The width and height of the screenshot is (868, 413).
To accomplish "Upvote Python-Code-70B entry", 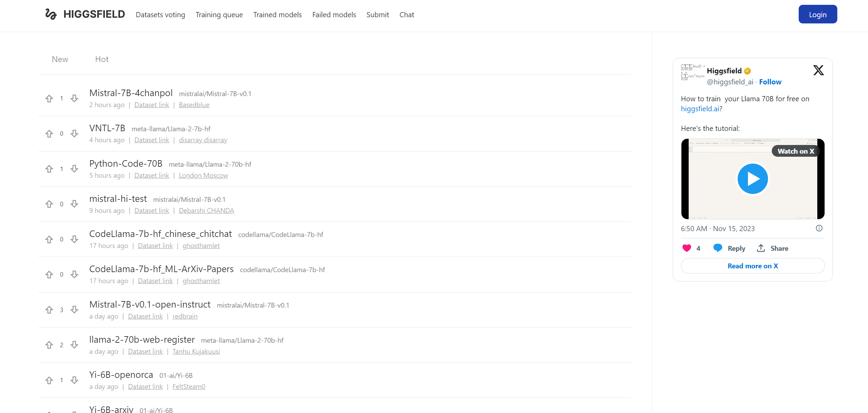I will (x=49, y=169).
